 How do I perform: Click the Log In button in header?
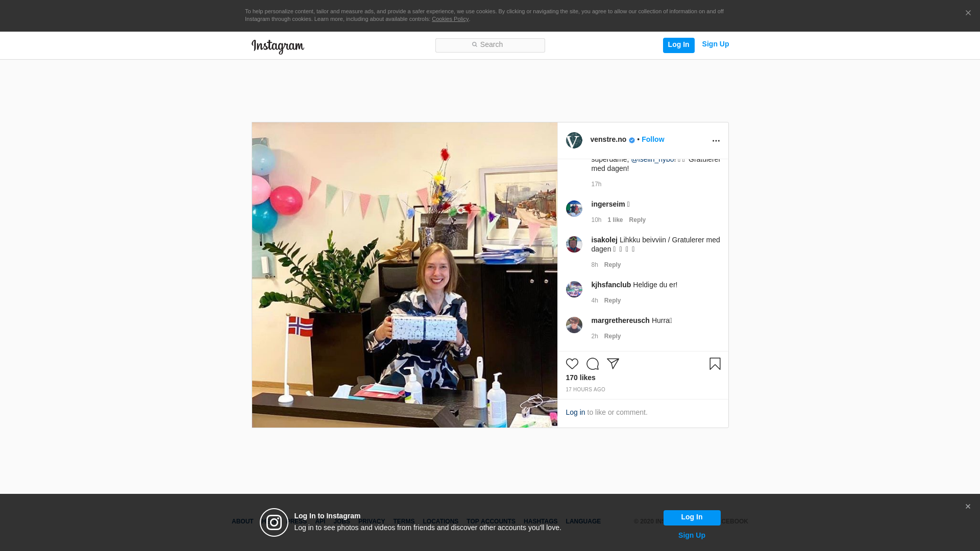point(678,45)
